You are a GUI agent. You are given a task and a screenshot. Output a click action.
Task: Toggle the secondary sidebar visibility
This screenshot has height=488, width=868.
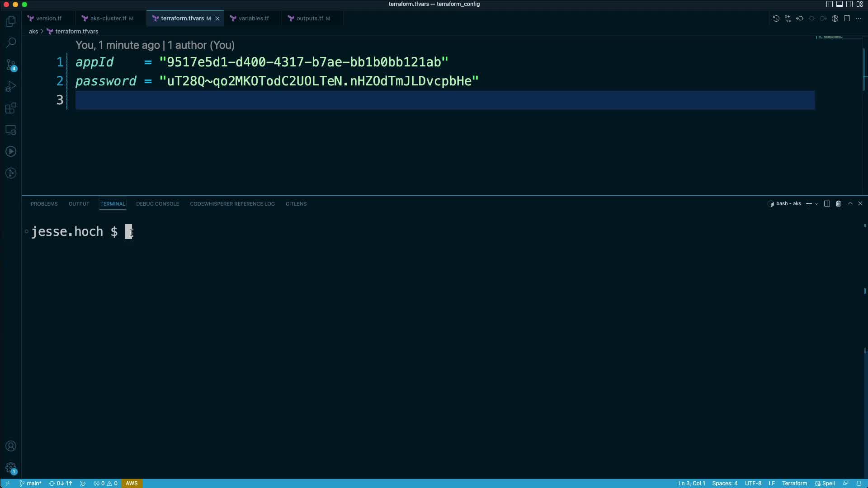pos(849,4)
